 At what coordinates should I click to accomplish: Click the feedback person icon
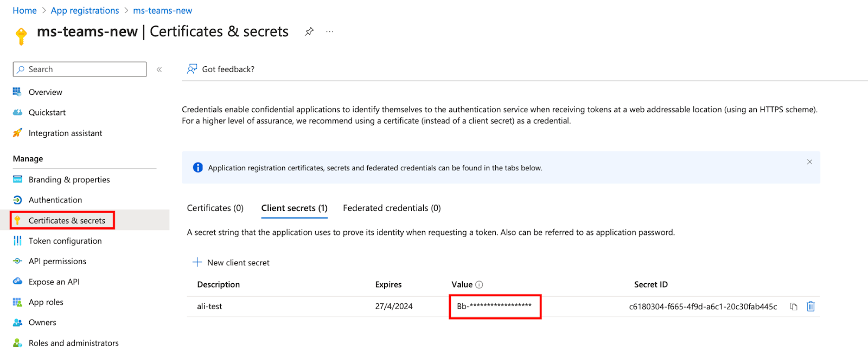point(192,69)
